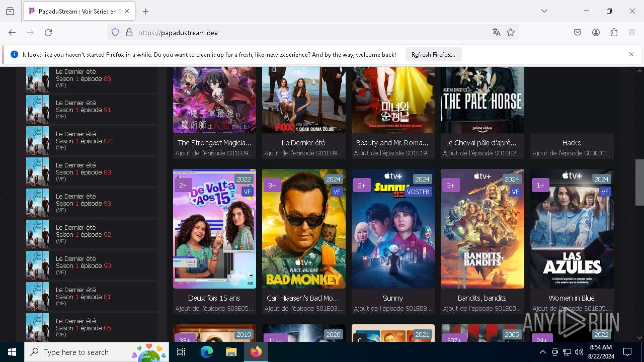Open Le Dernier été episode 81
The width and height of the screenshot is (644, 362).
pyautogui.click(x=92, y=297)
